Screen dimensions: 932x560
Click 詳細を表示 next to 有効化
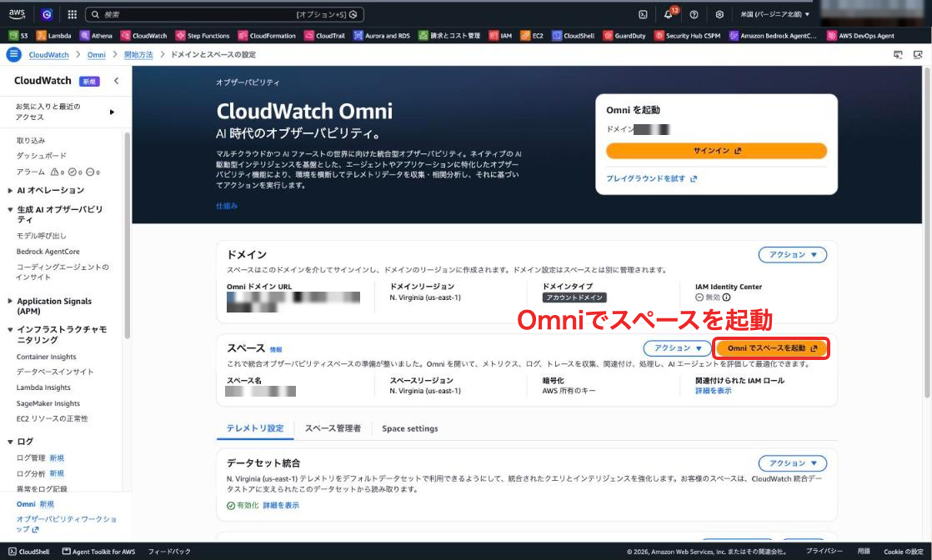[281, 505]
